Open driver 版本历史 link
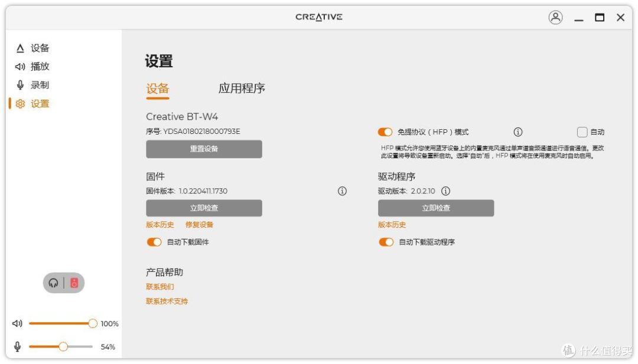This screenshot has height=364, width=638. (392, 225)
